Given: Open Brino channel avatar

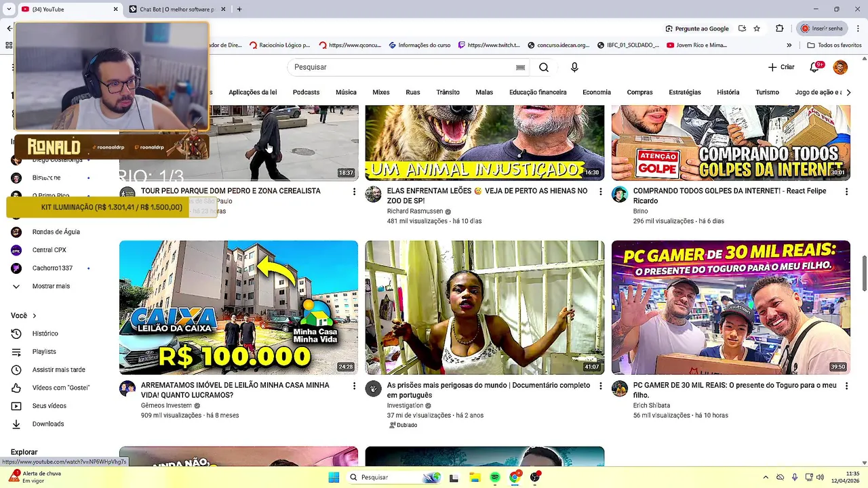Looking at the screenshot, I should (x=620, y=195).
